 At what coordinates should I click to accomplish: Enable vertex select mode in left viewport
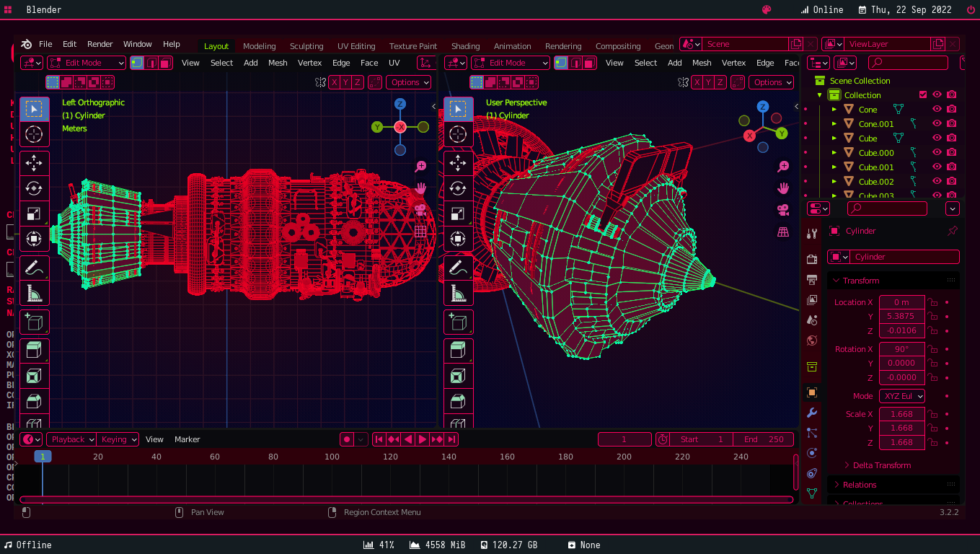point(137,63)
